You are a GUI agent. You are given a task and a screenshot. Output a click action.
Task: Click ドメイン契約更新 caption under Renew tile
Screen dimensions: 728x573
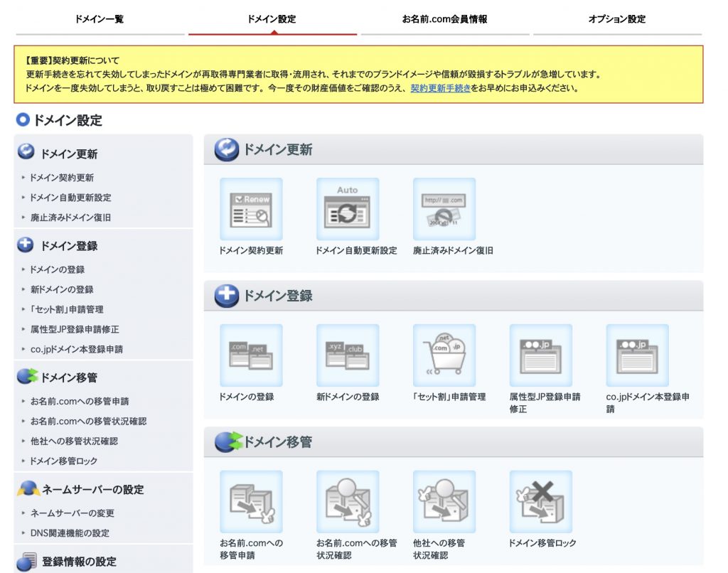click(x=251, y=251)
